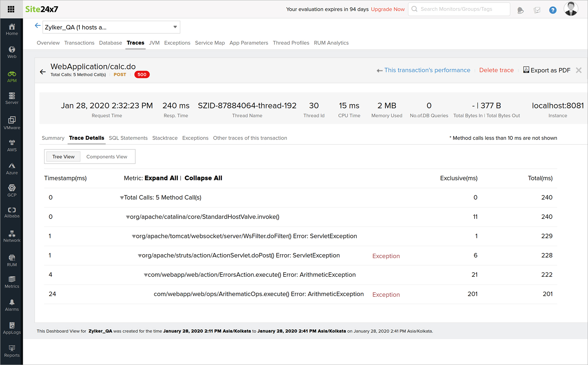Select the Traces tab

pyautogui.click(x=136, y=43)
